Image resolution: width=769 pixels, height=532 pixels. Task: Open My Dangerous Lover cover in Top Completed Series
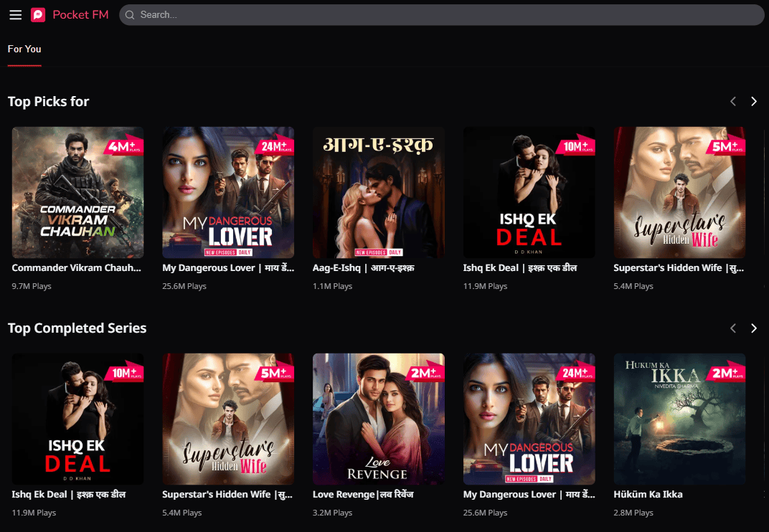(x=529, y=419)
